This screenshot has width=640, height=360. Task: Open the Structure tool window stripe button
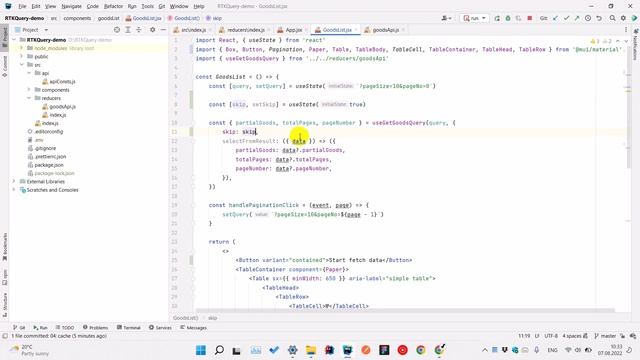(x=4, y=305)
